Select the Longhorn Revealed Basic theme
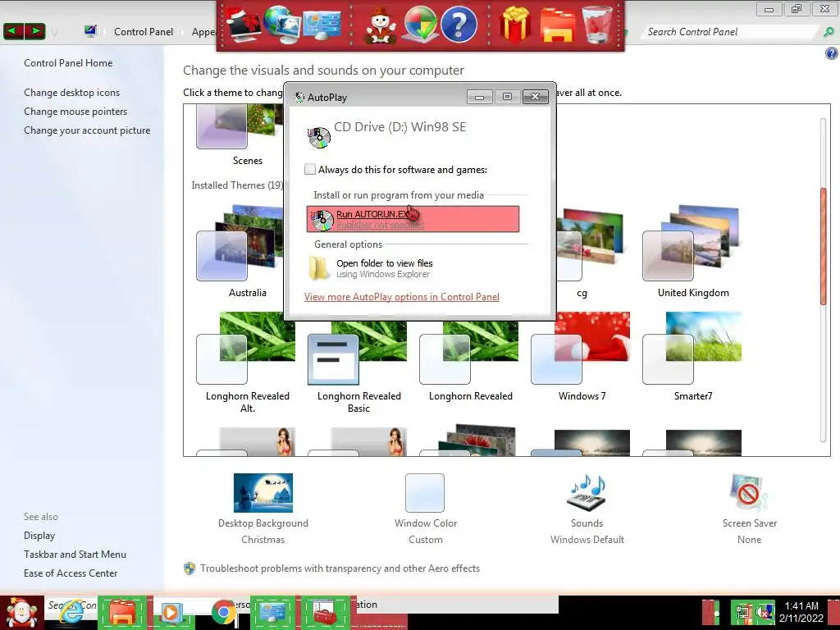 [358, 362]
